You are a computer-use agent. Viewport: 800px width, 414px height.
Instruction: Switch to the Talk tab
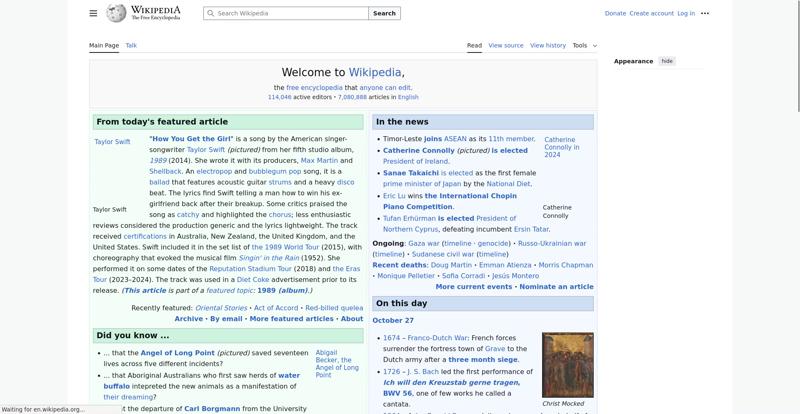[131, 45]
